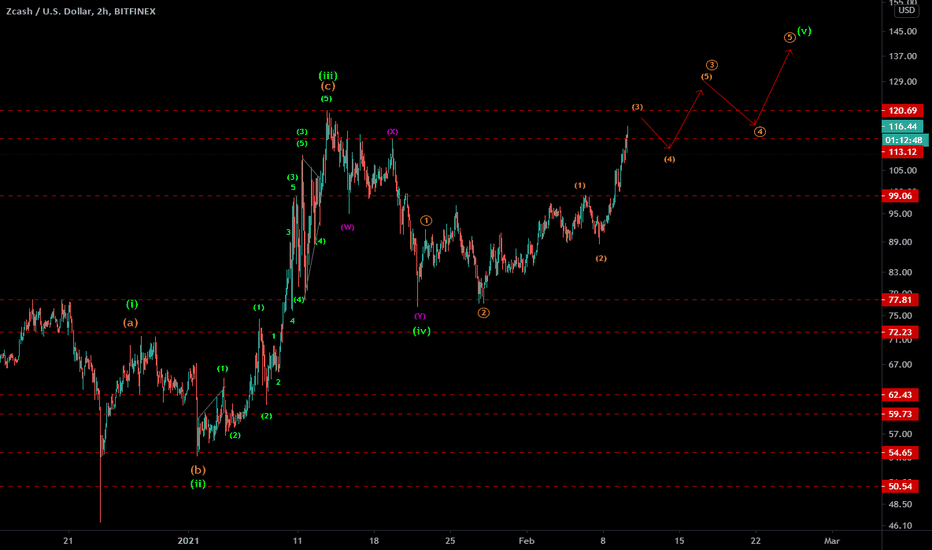Click the current price label 116.44
The height and width of the screenshot is (550, 932).
(902, 127)
